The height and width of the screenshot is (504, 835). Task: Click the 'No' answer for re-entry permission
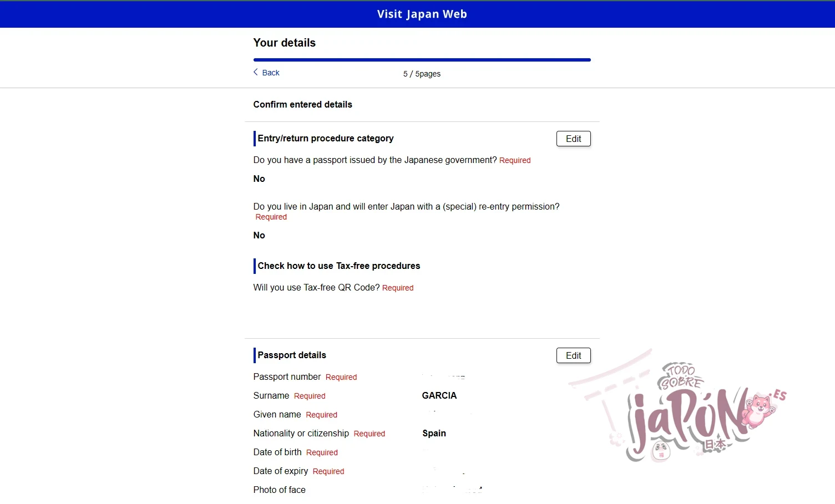pos(259,235)
